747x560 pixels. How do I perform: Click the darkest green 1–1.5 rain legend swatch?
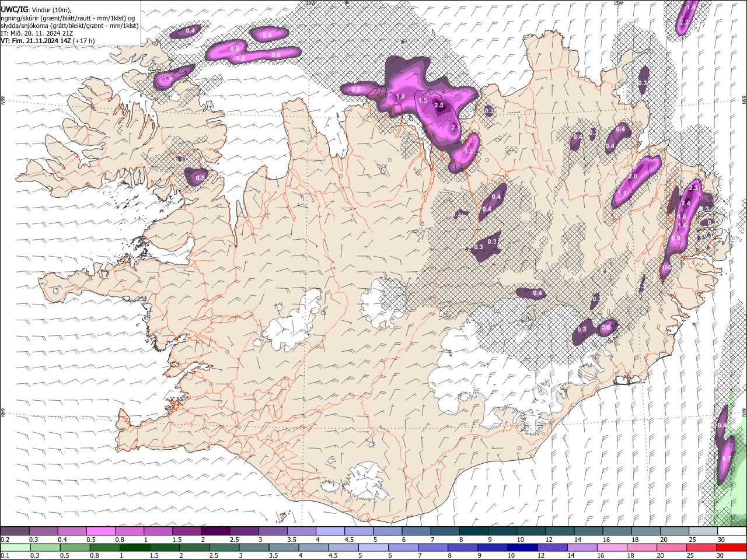tap(134, 547)
